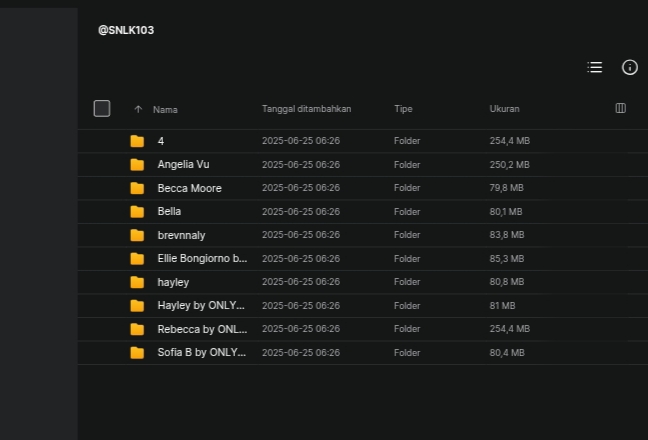
Task: Sort by Tanggal ditambahkan column
Action: pyautogui.click(x=306, y=109)
